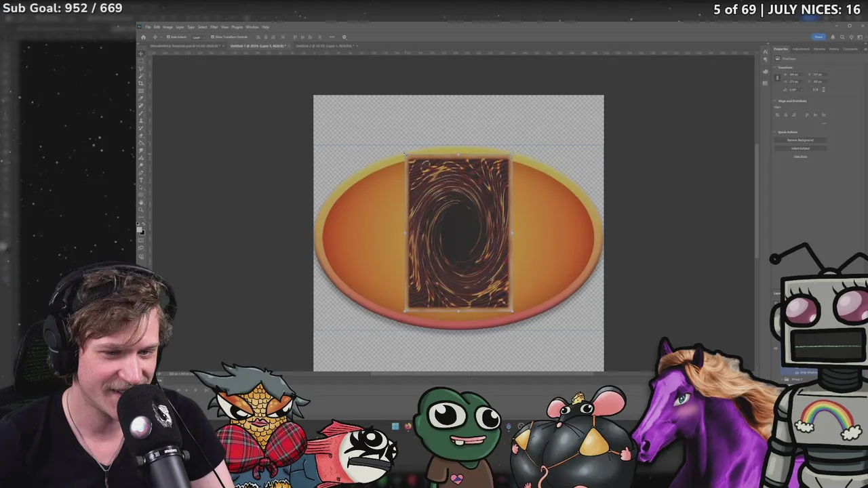Open the Edit Toolbar three-dots button
Viewport: 868px width, 488px height.
coord(140,217)
